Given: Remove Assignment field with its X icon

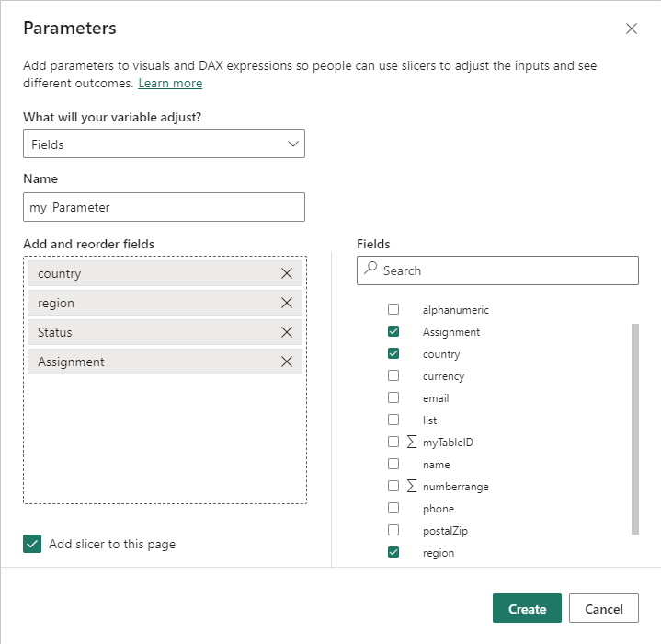Looking at the screenshot, I should [x=287, y=362].
